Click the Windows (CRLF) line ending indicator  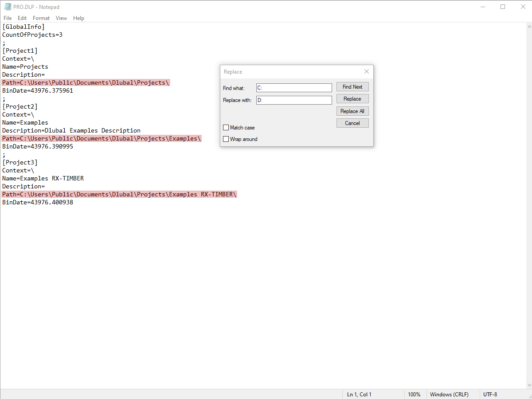[x=449, y=394]
